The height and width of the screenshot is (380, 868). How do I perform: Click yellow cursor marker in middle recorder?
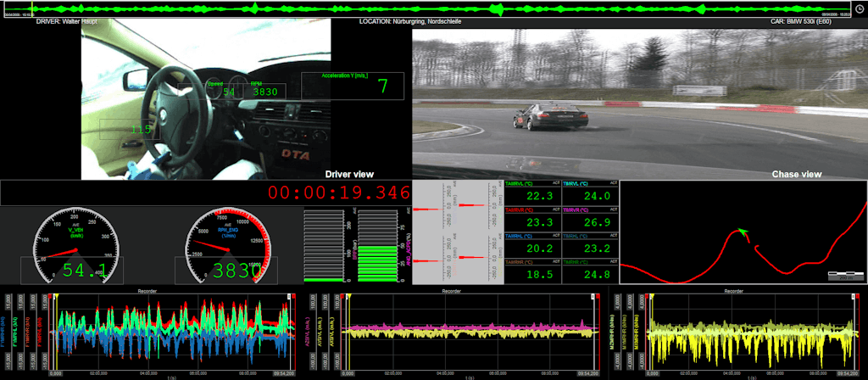(x=348, y=332)
